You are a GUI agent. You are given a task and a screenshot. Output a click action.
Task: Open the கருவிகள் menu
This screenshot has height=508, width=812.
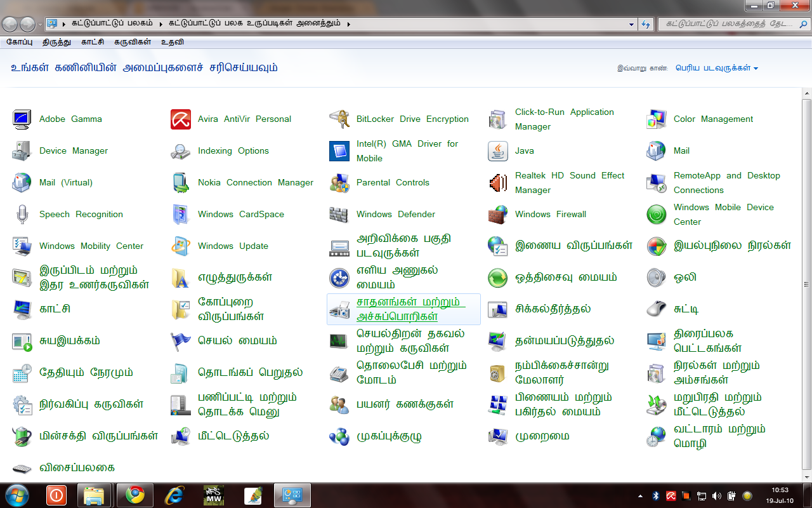pyautogui.click(x=133, y=42)
